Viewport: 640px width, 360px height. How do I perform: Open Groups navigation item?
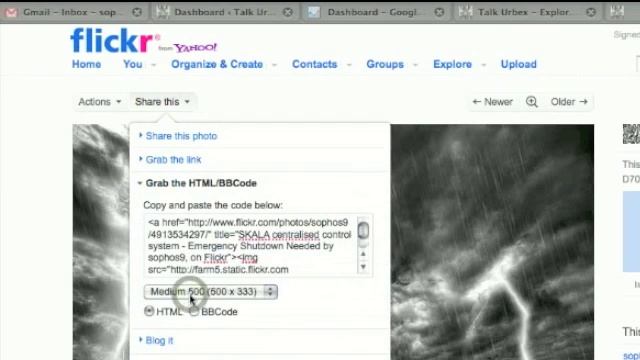click(385, 64)
